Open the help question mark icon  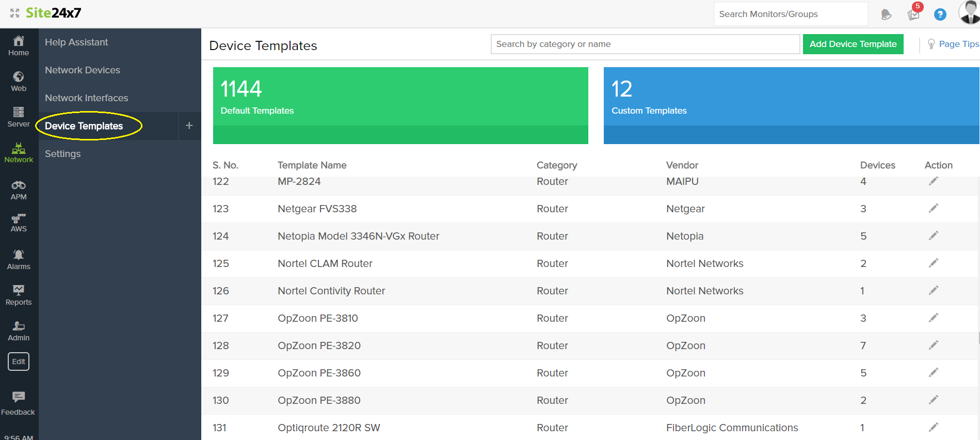pos(940,14)
